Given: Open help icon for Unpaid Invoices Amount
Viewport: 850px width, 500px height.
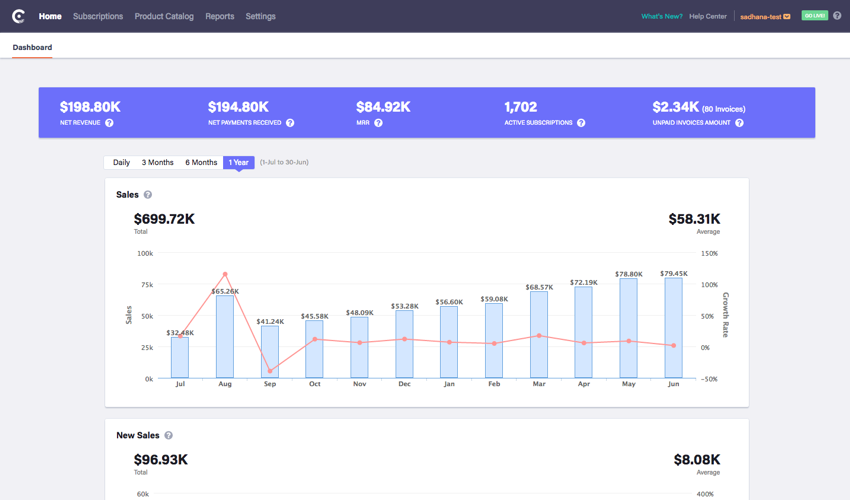Looking at the screenshot, I should coord(739,123).
